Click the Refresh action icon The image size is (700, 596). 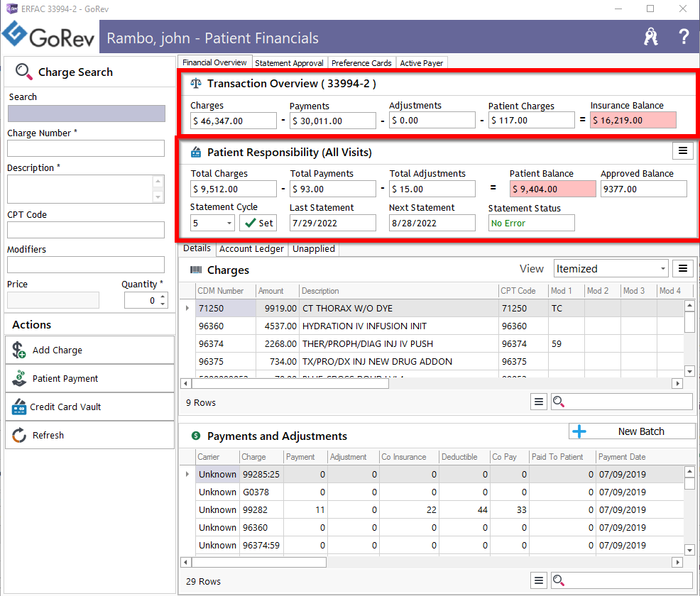(19, 436)
